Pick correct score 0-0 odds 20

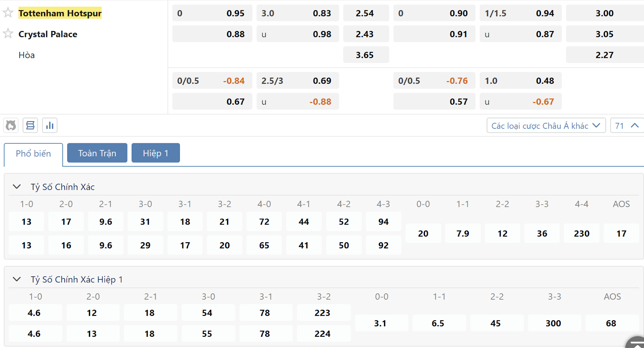point(423,233)
